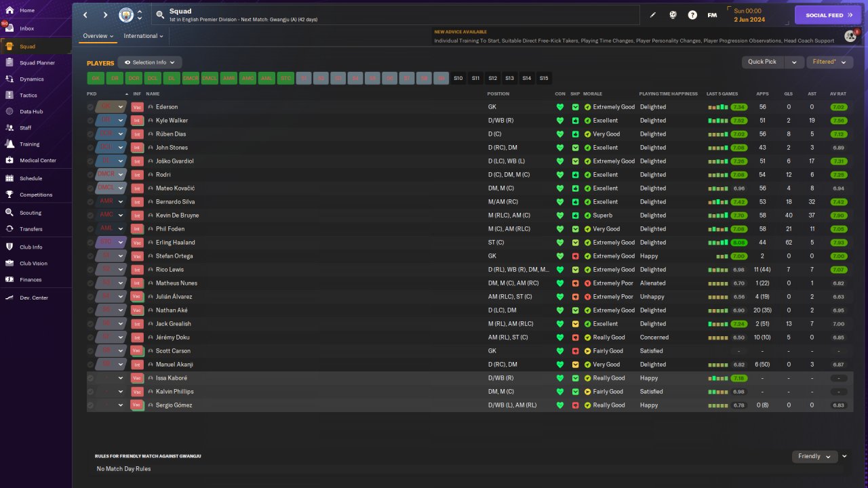
Task: Open the Friendly match rules dropdown
Action: (815, 456)
